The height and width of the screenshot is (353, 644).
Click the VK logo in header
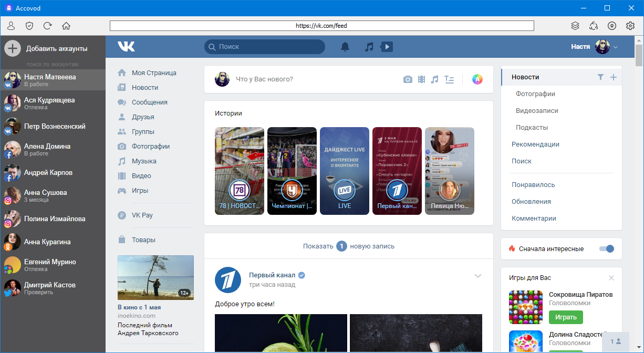pyautogui.click(x=126, y=47)
